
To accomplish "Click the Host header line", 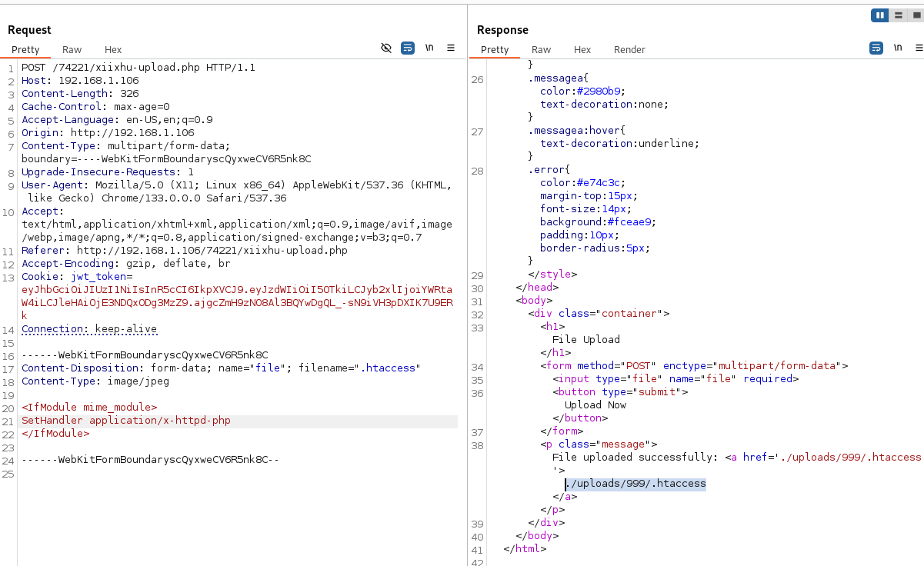I will [x=80, y=81].
